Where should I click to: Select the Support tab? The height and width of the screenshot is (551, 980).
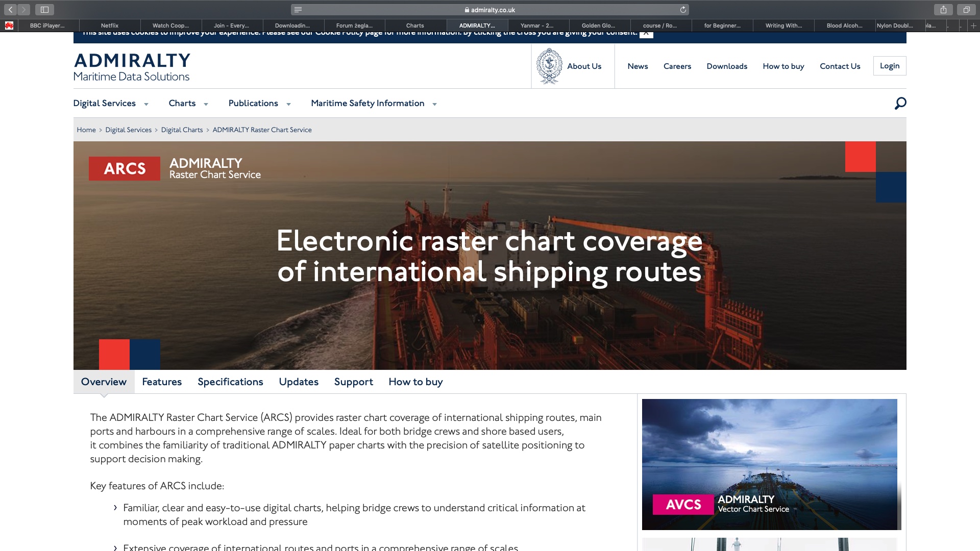354,382
